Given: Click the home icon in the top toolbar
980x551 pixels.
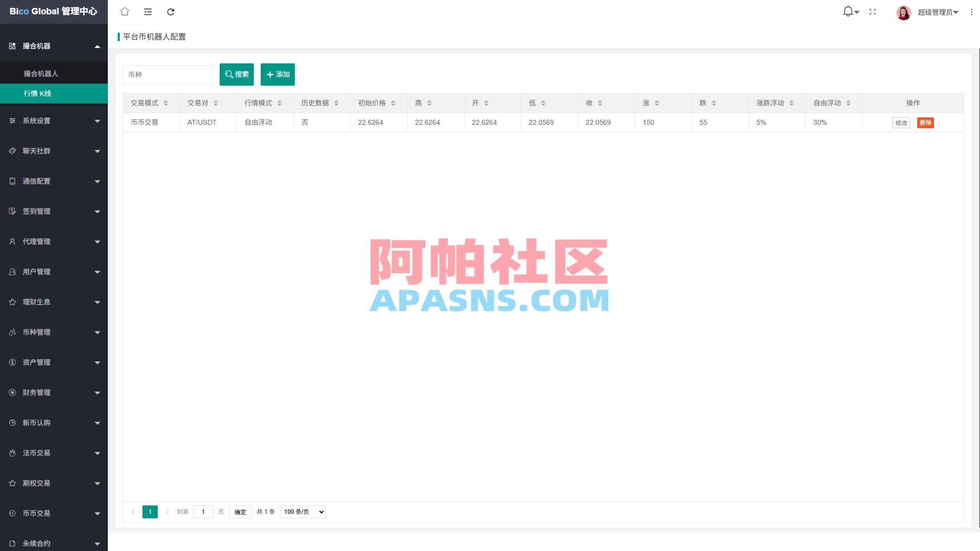Looking at the screenshot, I should coord(124,11).
